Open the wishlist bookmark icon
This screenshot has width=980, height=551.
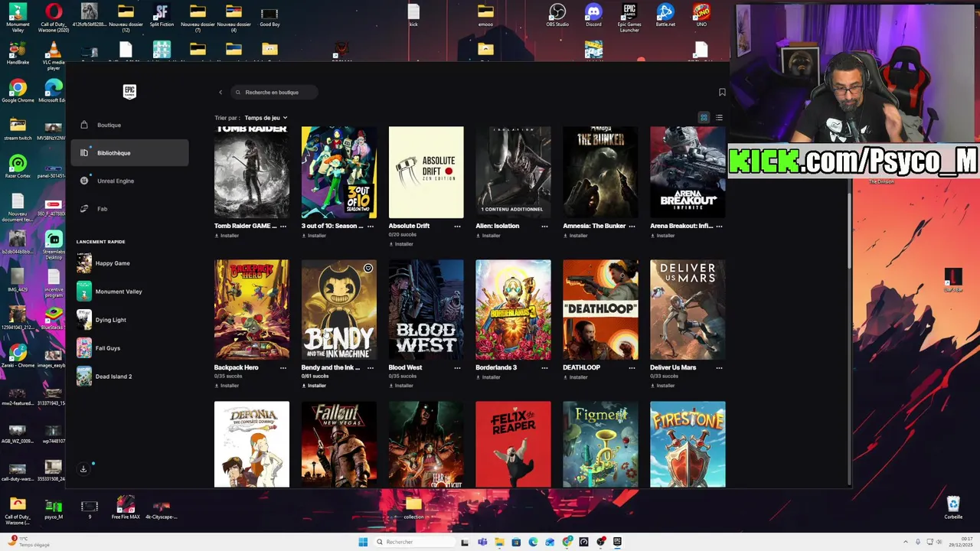tap(722, 93)
